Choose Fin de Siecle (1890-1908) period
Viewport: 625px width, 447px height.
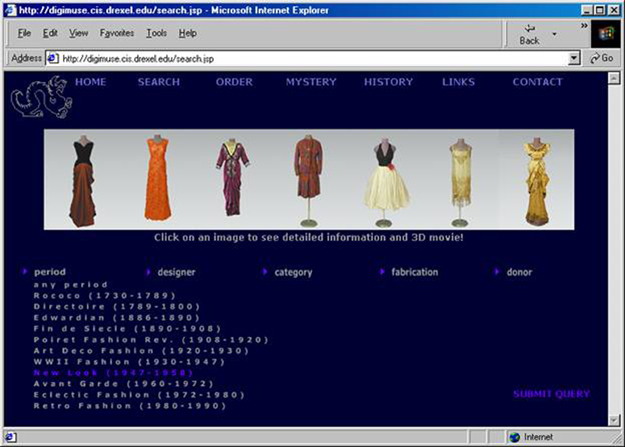pyautogui.click(x=127, y=329)
